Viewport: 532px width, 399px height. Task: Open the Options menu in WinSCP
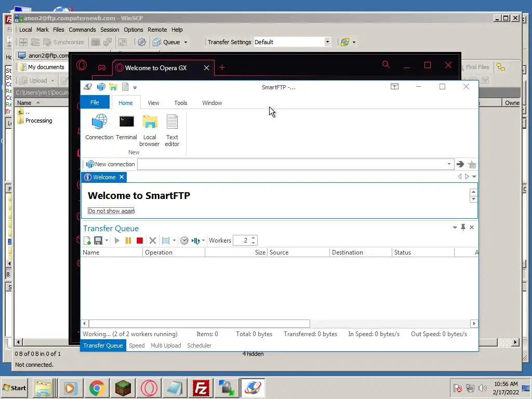coord(134,30)
